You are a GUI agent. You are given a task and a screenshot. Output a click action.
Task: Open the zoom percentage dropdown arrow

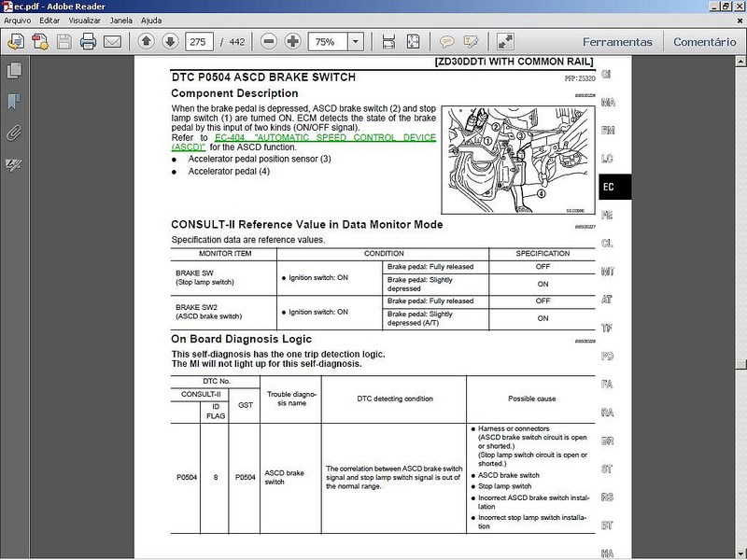[355, 41]
